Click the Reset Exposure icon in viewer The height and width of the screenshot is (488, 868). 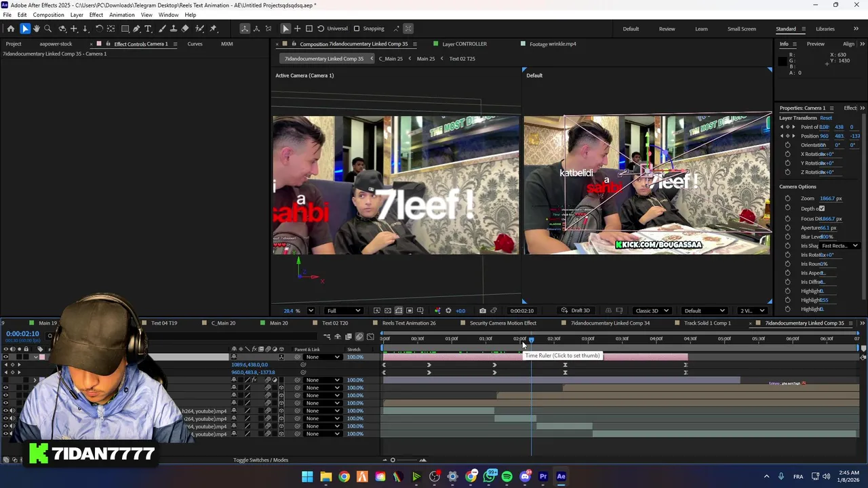(x=448, y=310)
